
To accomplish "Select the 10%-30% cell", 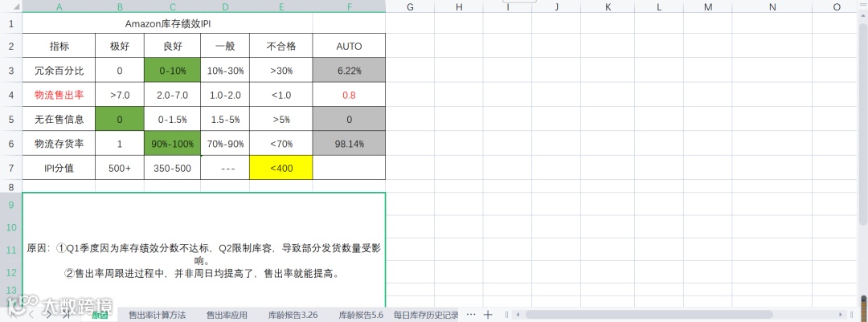I will pyautogui.click(x=225, y=71).
